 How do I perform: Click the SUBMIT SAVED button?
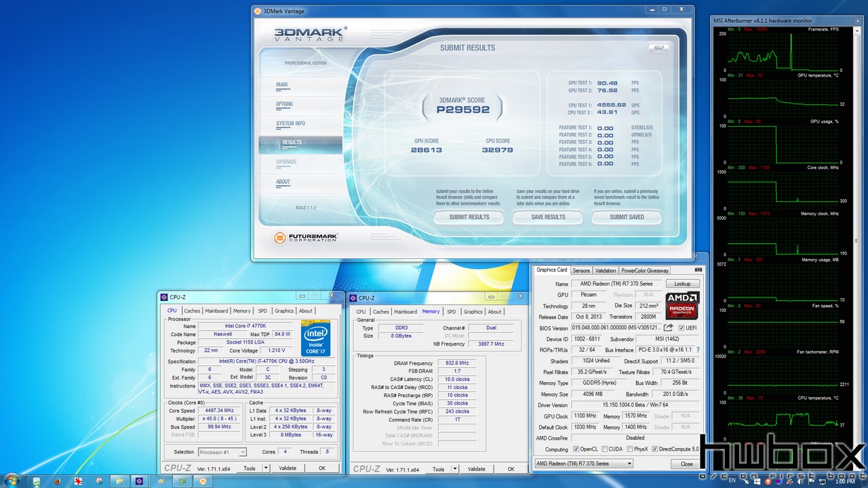tap(627, 217)
